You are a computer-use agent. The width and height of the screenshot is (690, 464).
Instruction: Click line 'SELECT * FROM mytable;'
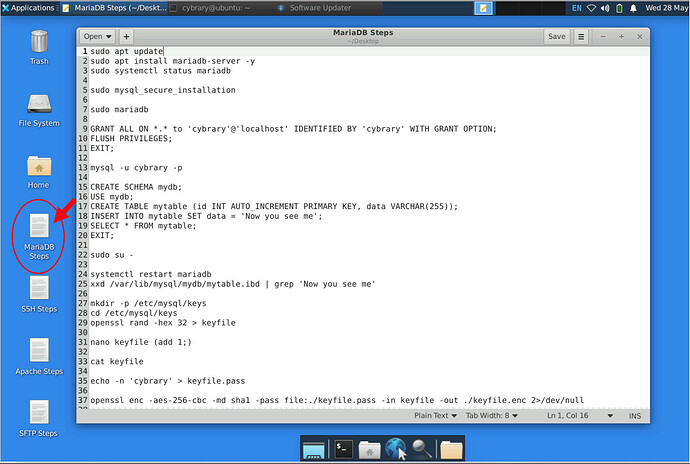[143, 226]
